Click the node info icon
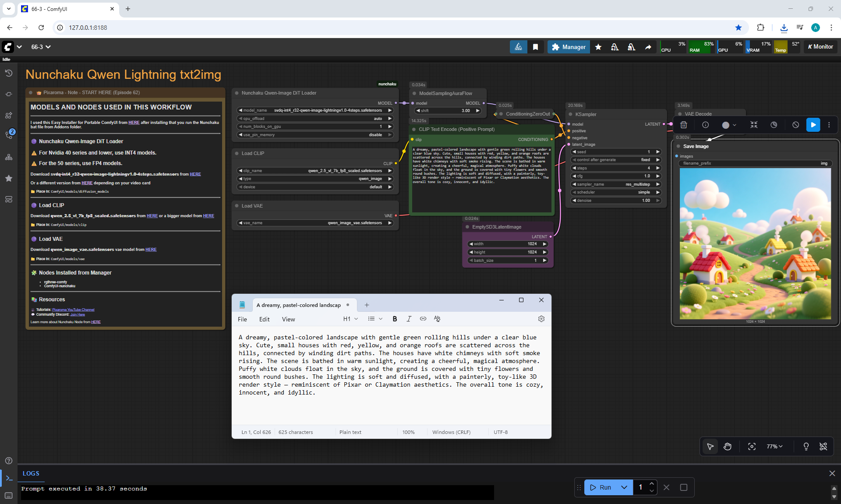 [x=705, y=125]
